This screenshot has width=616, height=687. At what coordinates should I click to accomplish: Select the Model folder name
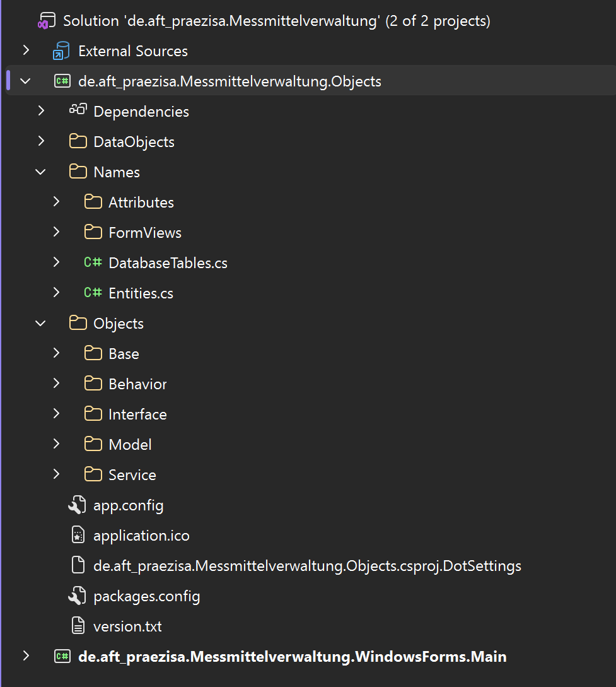(x=130, y=444)
